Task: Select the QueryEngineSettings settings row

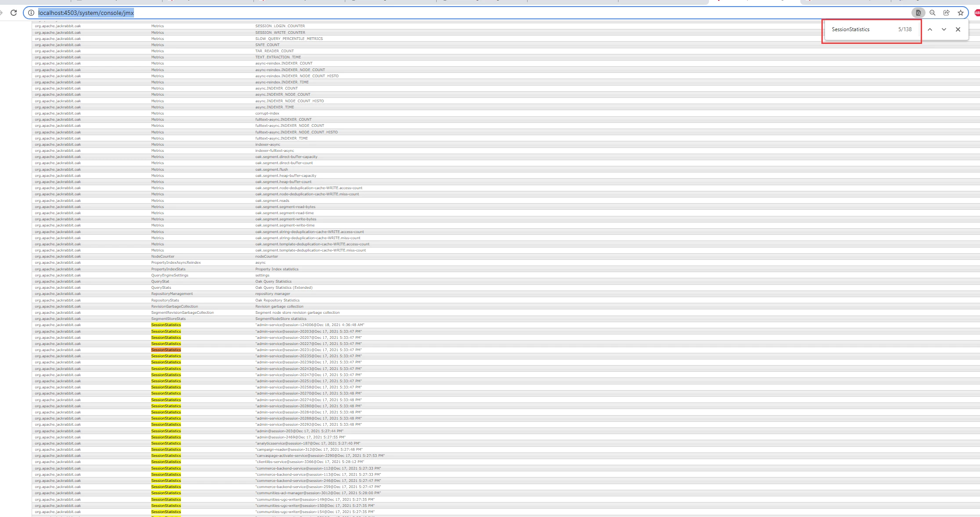Action: 170,275
